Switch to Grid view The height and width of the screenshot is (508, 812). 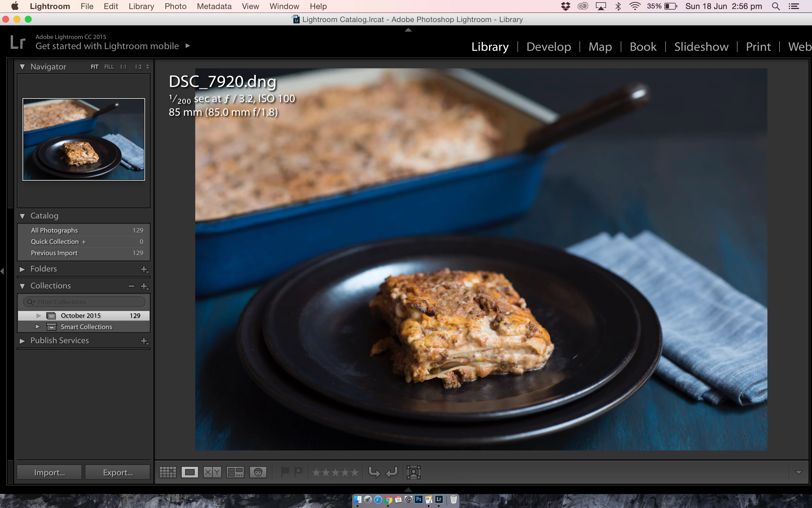tap(168, 472)
